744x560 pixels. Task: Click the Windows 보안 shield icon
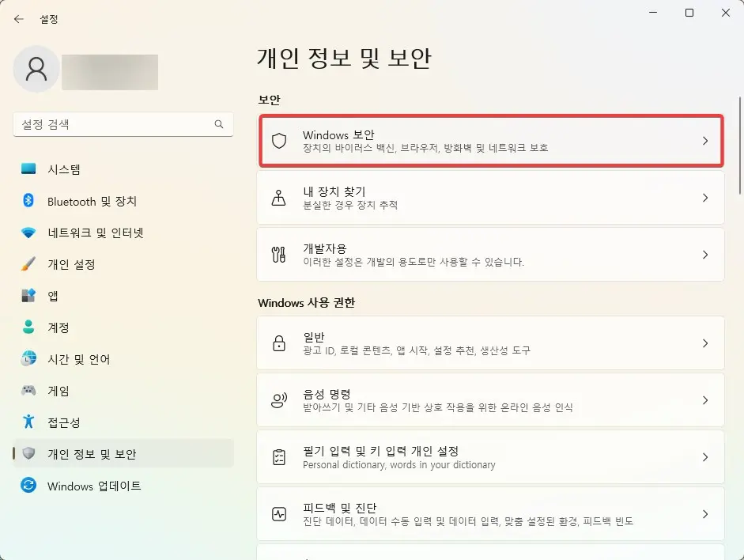279,141
